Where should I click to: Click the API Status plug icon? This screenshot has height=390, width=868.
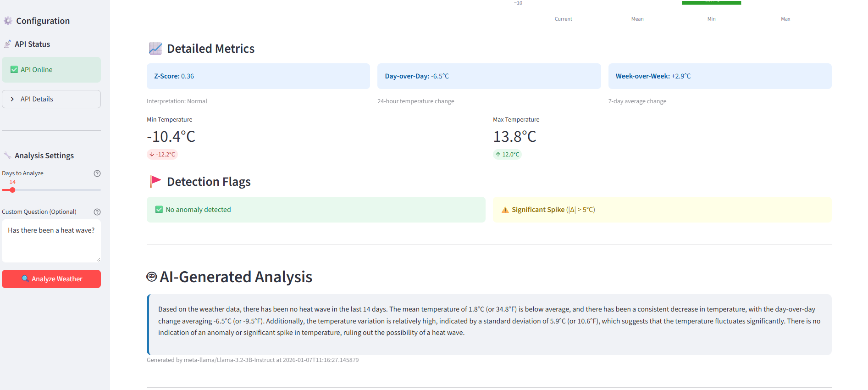7,44
